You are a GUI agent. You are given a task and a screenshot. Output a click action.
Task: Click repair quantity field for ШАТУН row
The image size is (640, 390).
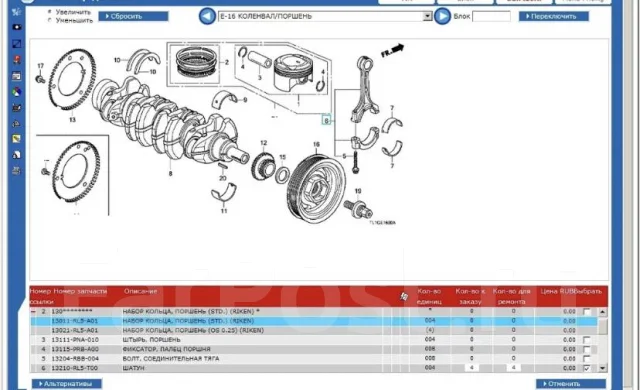[513, 368]
